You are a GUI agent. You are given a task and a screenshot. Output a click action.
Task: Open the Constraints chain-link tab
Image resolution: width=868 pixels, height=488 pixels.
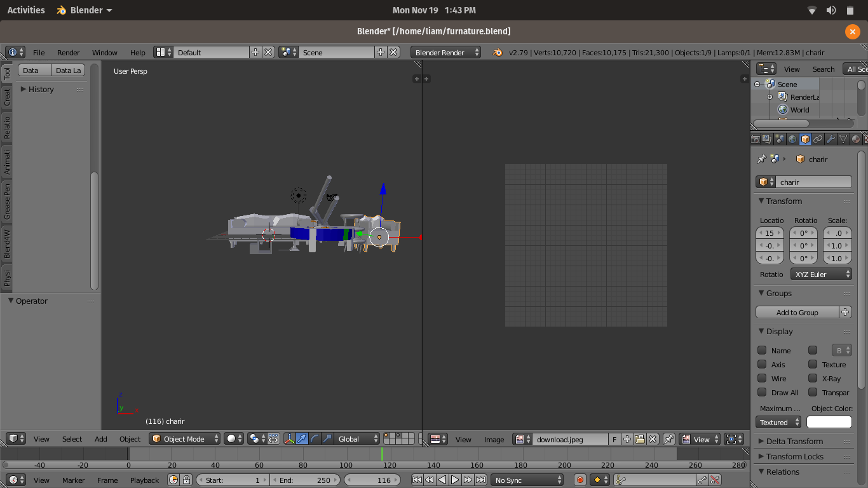818,139
